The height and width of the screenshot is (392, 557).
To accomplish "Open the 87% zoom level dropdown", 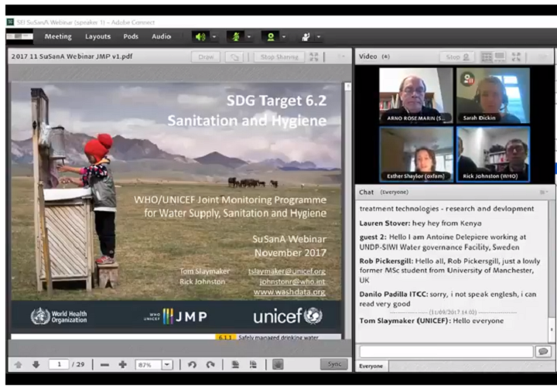I will point(167,364).
